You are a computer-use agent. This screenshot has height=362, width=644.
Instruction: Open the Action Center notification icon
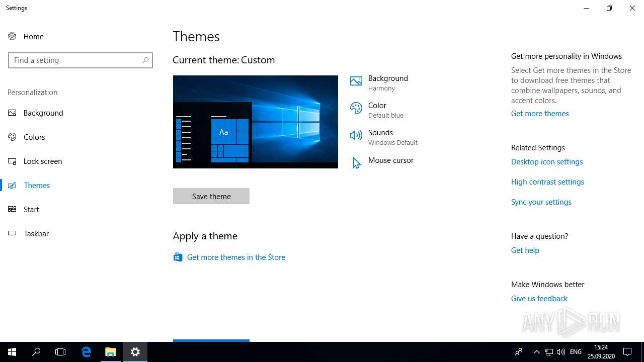[x=627, y=352]
